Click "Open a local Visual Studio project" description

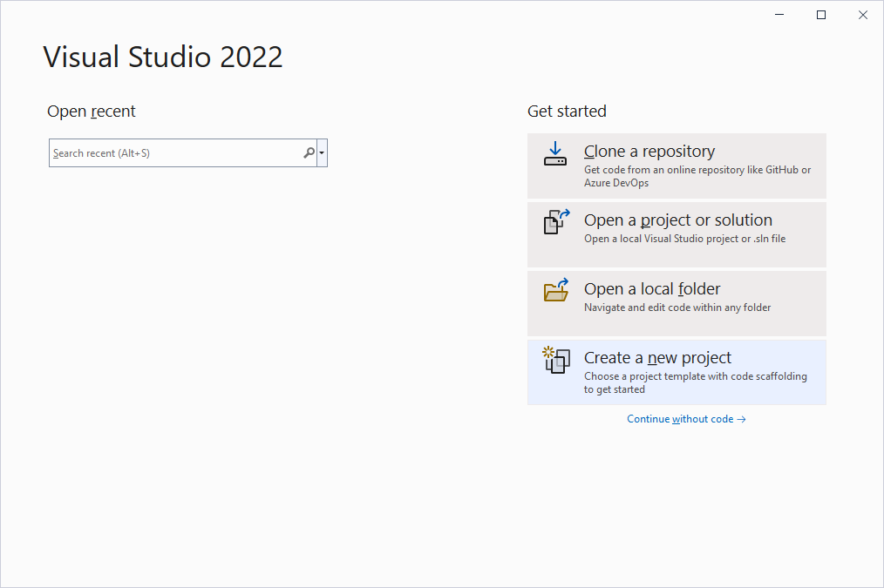(x=685, y=239)
